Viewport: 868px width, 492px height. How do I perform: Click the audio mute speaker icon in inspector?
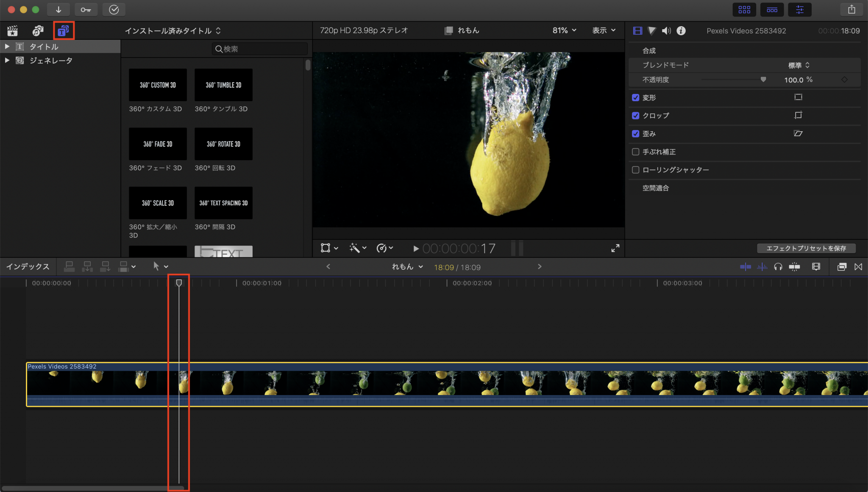[666, 30]
